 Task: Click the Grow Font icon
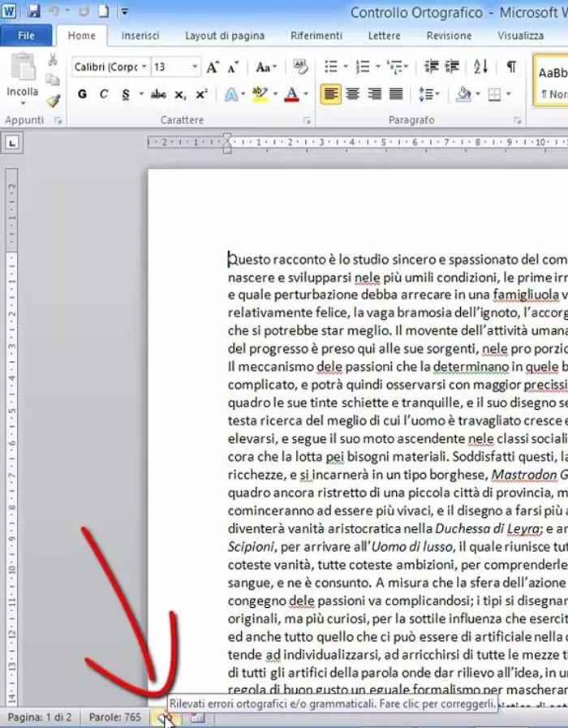tap(213, 67)
